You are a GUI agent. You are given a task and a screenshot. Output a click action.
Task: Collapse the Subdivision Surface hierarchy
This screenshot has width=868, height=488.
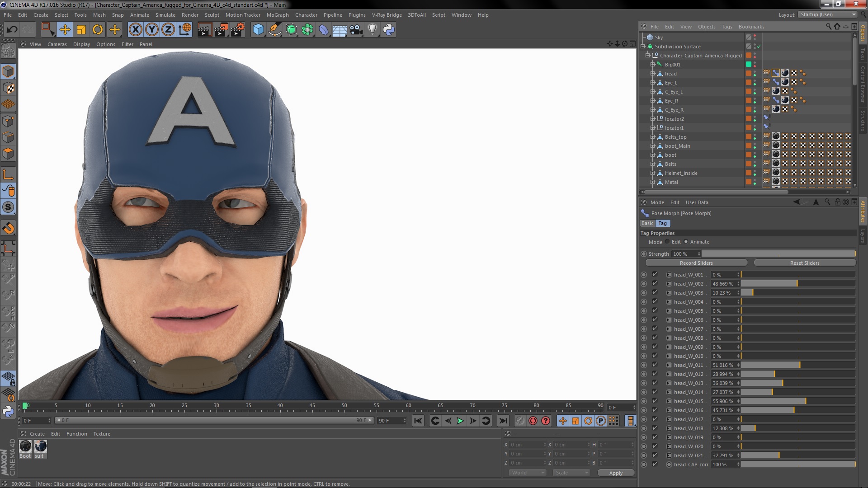coord(643,47)
